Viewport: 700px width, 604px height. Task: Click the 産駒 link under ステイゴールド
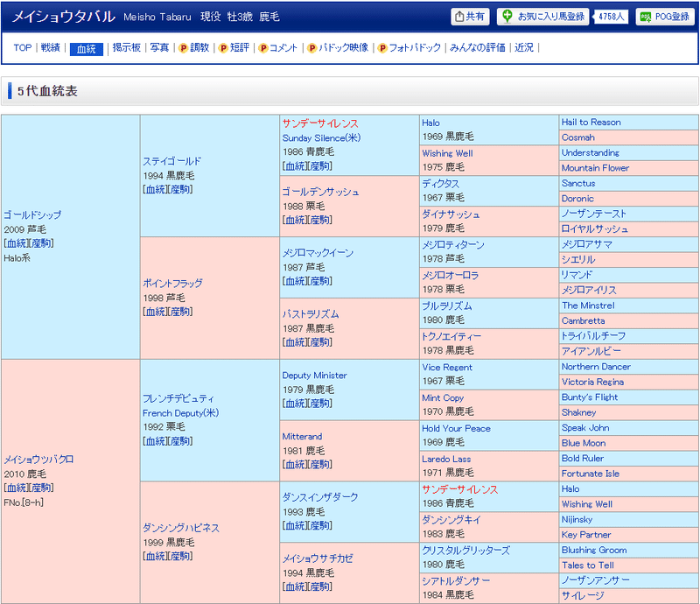point(180,189)
